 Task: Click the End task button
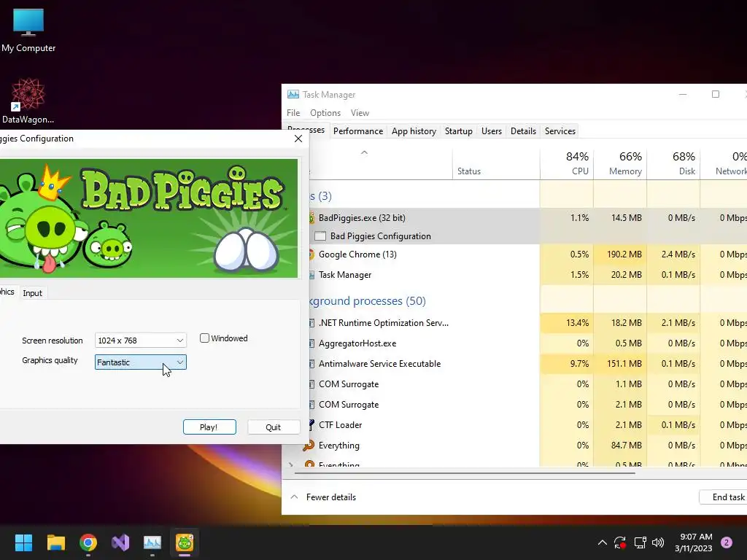tap(724, 497)
